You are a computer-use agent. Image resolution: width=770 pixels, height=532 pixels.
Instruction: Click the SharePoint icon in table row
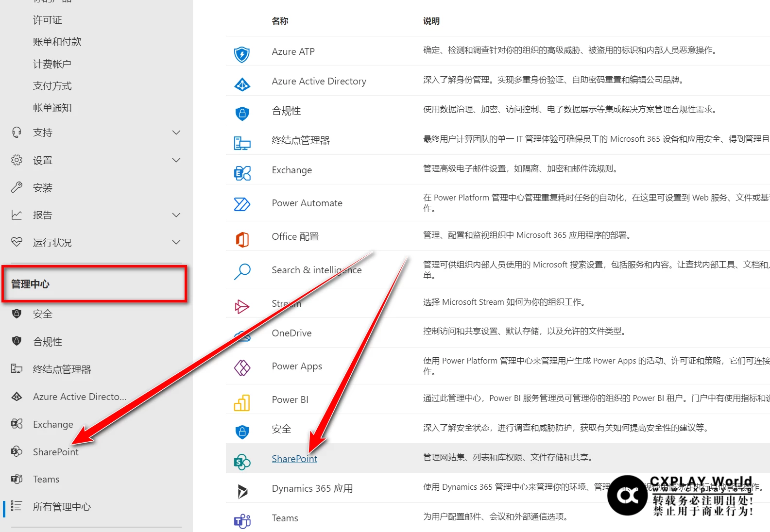[x=242, y=462]
